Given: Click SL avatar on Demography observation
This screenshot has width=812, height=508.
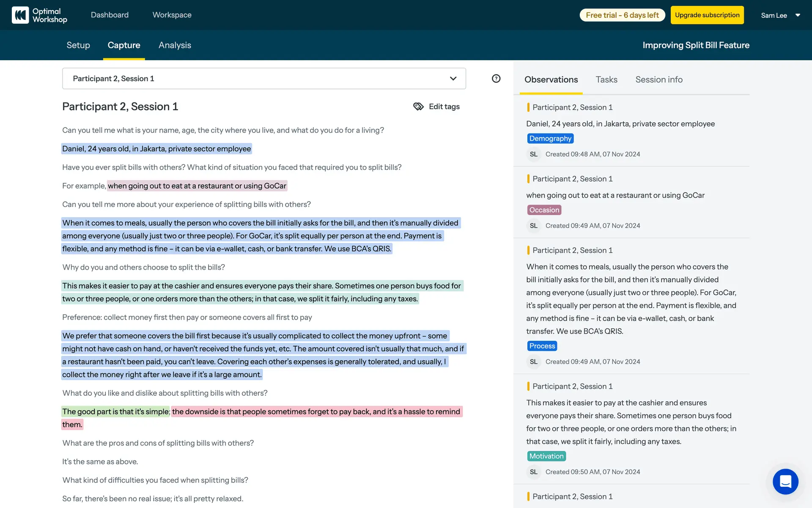Looking at the screenshot, I should coord(534,155).
